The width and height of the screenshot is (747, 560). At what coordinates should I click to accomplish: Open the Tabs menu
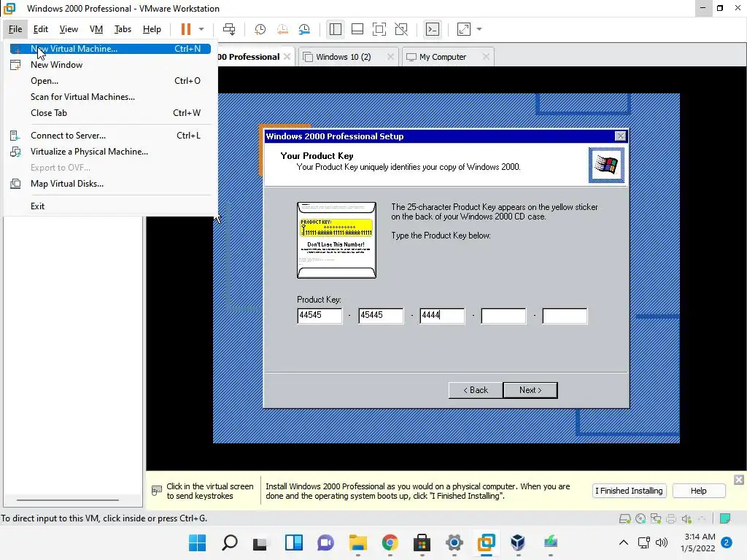(123, 29)
